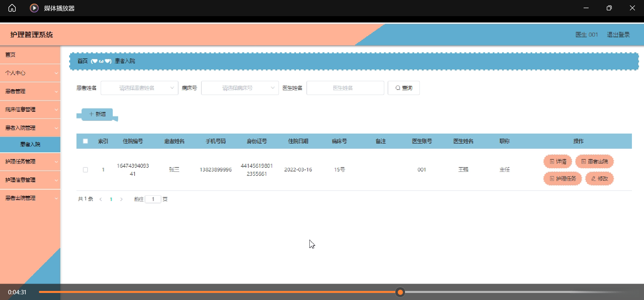
Task: Click the 手机号码 column header
Action: (x=216, y=141)
